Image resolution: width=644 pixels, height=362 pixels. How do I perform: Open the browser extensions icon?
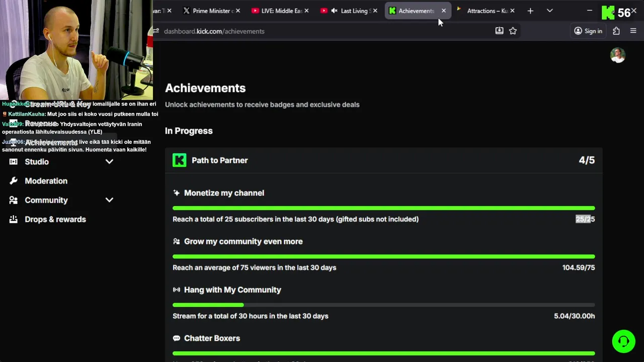[x=616, y=31]
